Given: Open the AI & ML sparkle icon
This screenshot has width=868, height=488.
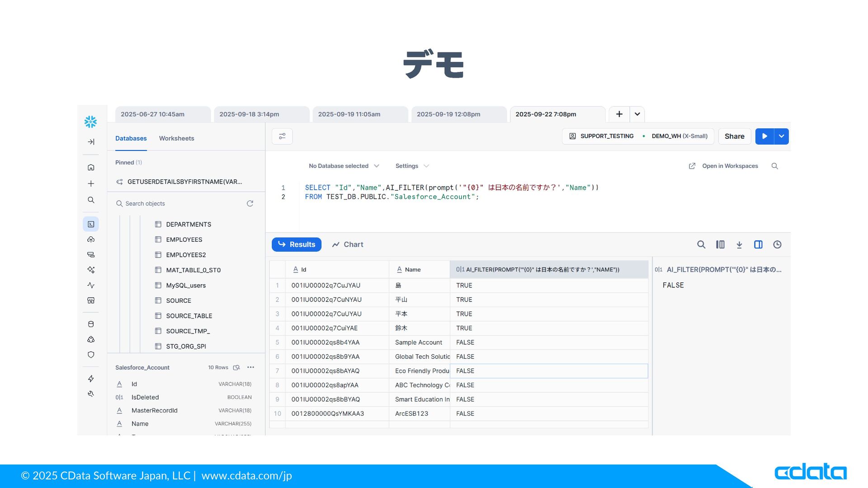Looking at the screenshot, I should [91, 270].
